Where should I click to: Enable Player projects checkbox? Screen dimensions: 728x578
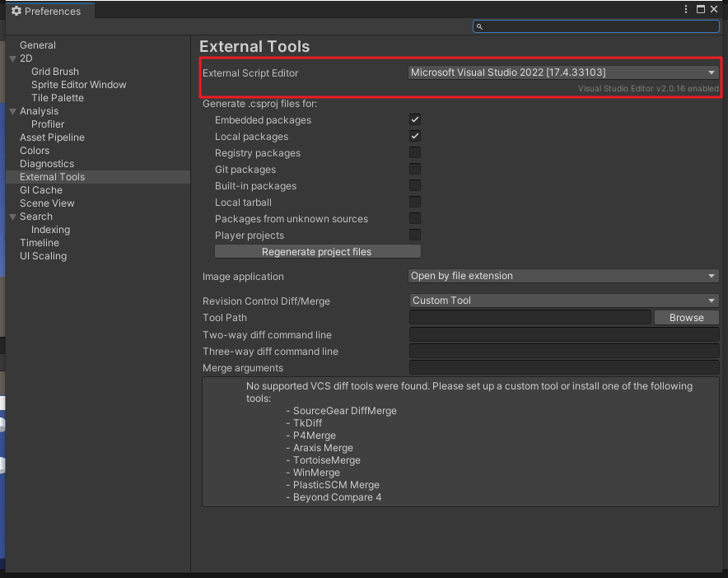(x=414, y=235)
